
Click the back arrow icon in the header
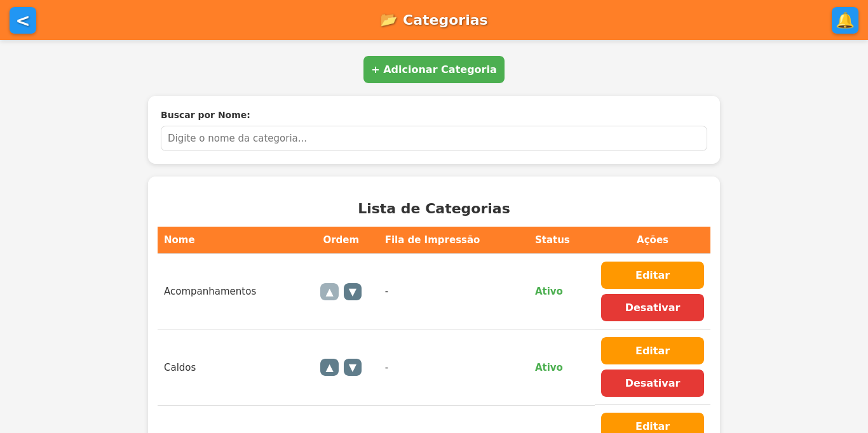pyautogui.click(x=23, y=20)
